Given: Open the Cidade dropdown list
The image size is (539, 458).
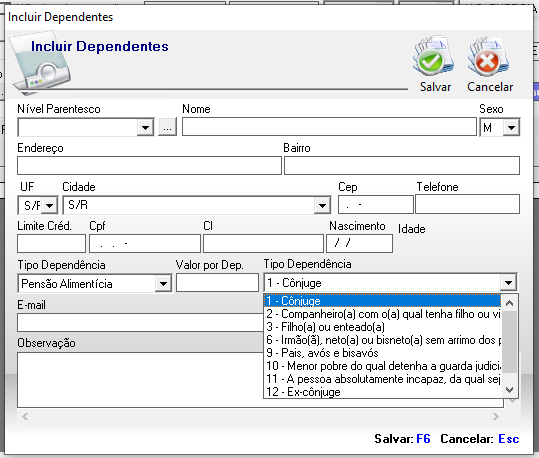Looking at the screenshot, I should (322, 206).
